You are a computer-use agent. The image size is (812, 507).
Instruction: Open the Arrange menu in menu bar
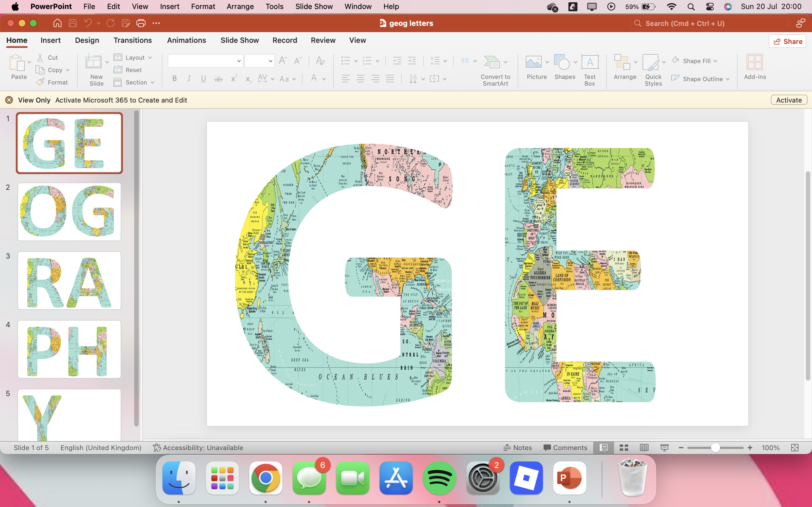point(240,6)
